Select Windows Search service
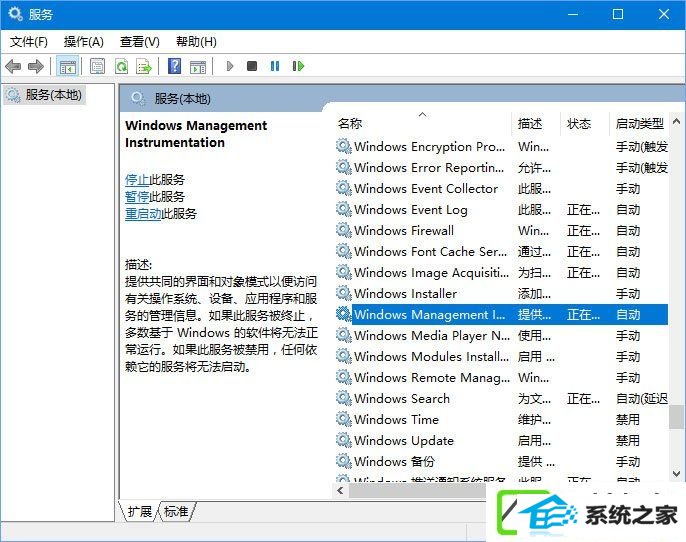Screen dimensions: 686x542 tap(501, 398)
